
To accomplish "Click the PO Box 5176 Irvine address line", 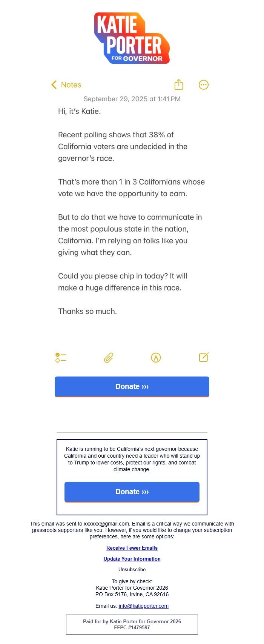I will 132,594.
